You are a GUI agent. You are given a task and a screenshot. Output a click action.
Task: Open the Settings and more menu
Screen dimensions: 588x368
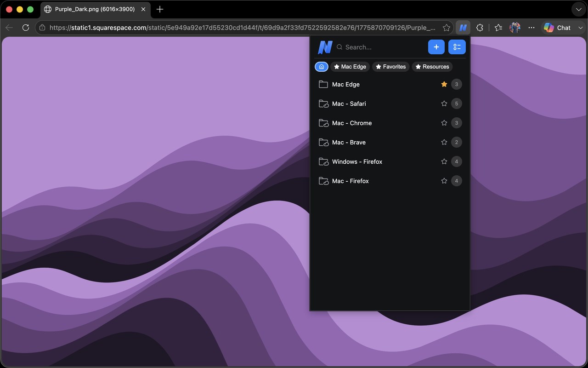pyautogui.click(x=531, y=28)
